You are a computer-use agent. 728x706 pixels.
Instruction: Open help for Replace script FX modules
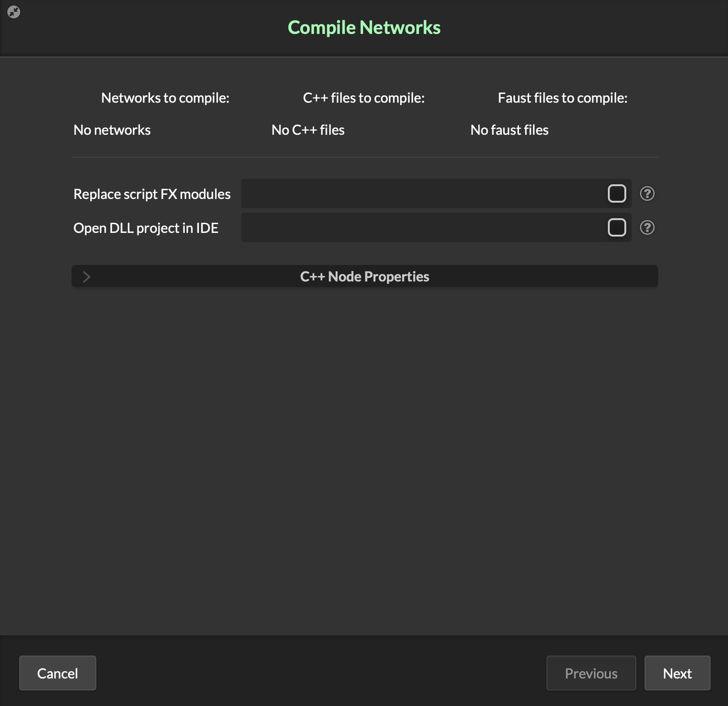647,193
